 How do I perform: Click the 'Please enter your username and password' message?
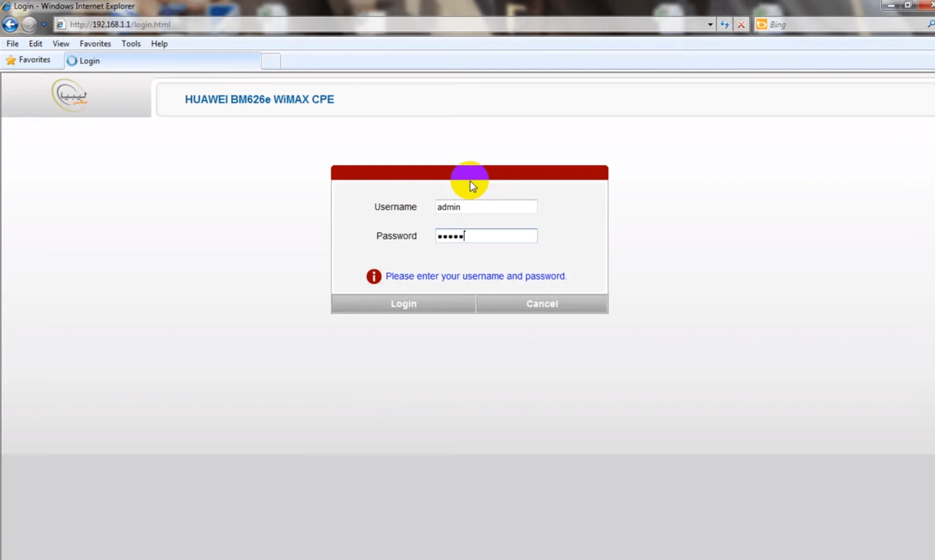point(476,276)
